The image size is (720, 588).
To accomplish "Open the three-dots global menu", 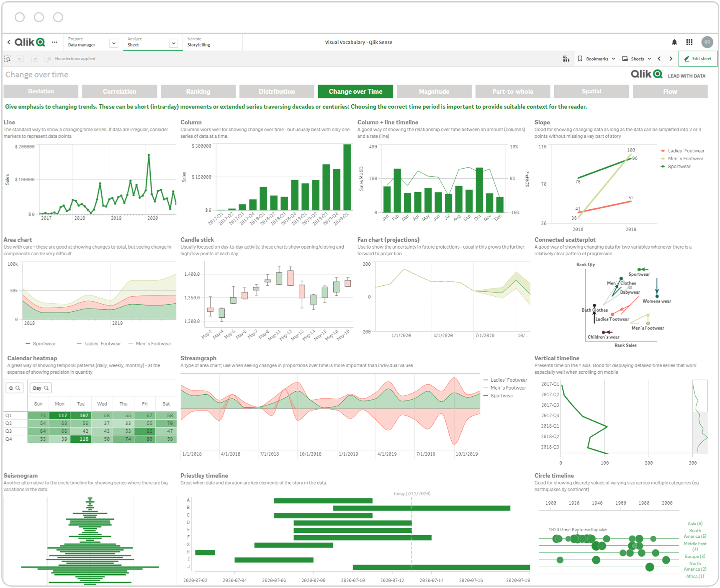I will (x=54, y=42).
